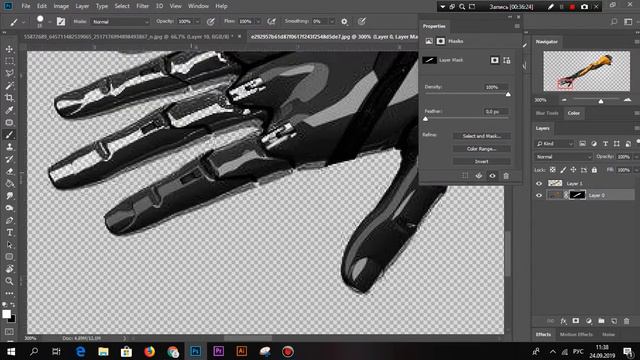The height and width of the screenshot is (360, 640).
Task: Open the Filter menu
Action: pos(142,6)
